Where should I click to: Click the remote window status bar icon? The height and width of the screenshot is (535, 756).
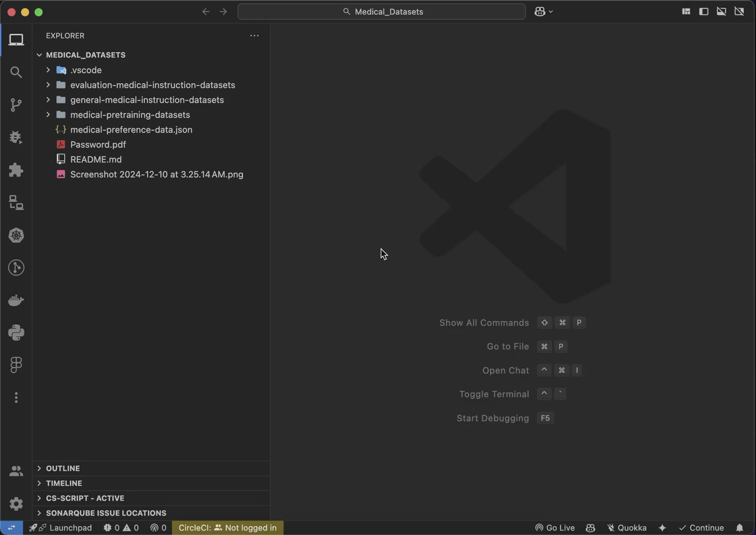point(11,528)
